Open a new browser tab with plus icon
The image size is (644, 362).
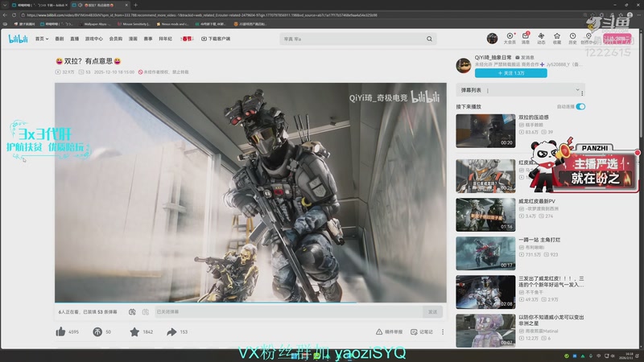[135, 5]
